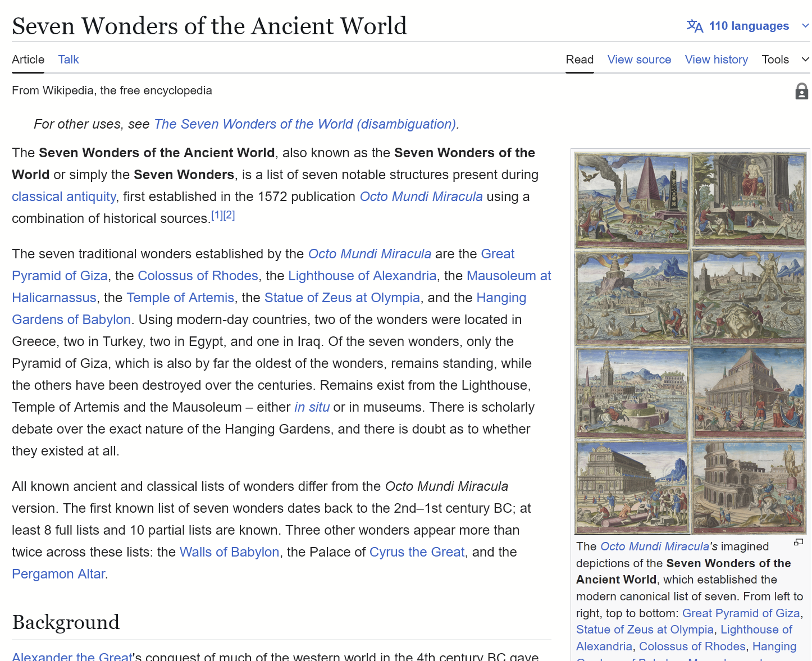This screenshot has height=661, width=812.
Task: Click citation reference [2]
Action: (x=229, y=215)
